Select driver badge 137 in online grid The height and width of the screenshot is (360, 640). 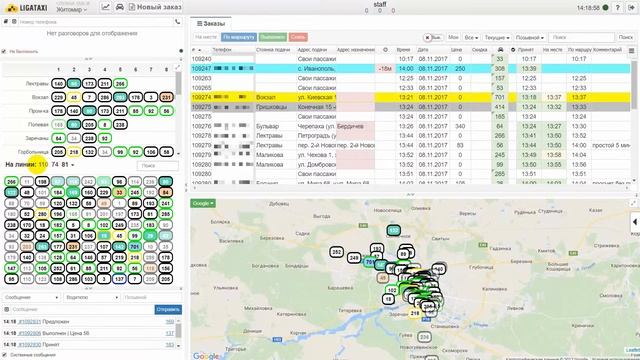pos(119,280)
